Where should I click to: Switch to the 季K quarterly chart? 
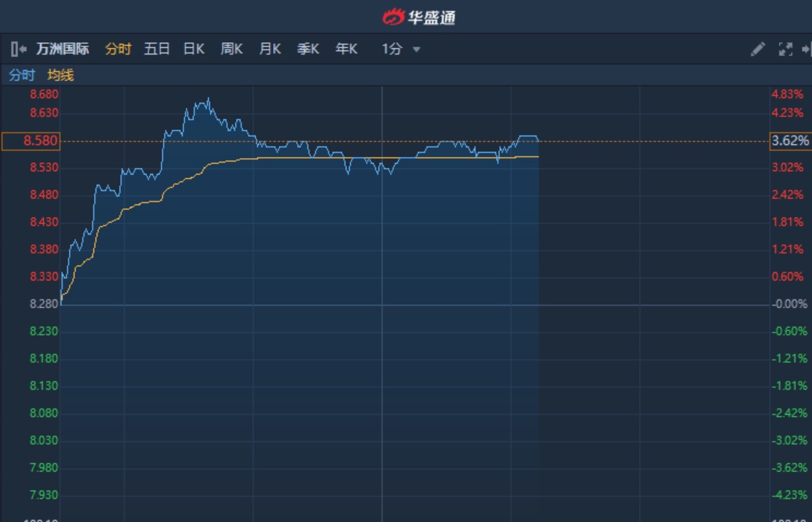coord(308,50)
